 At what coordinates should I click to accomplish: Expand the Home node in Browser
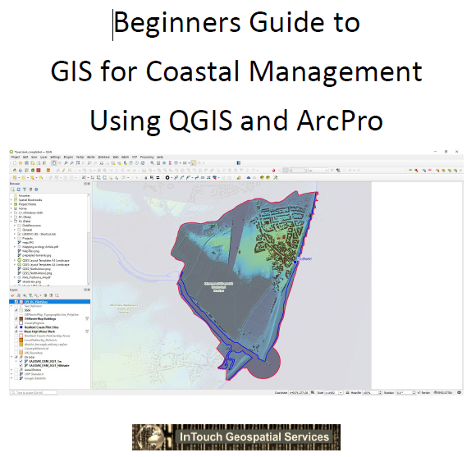coord(11,208)
